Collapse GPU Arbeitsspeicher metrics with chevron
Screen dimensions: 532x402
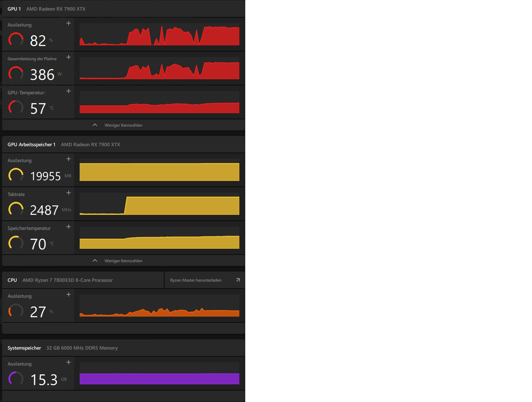tap(95, 261)
